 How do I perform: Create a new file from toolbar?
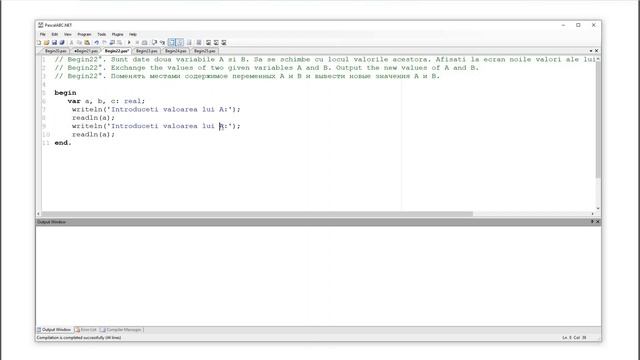coord(39,42)
